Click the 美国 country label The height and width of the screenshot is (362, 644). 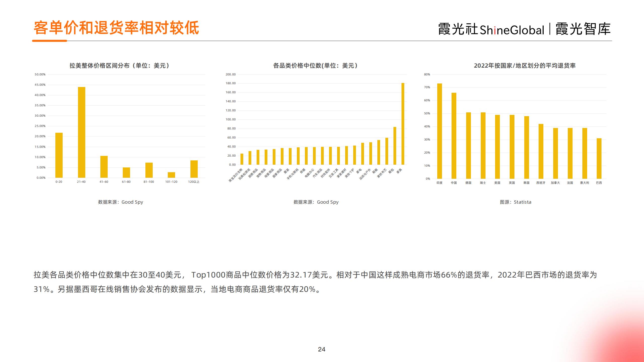coord(497,183)
